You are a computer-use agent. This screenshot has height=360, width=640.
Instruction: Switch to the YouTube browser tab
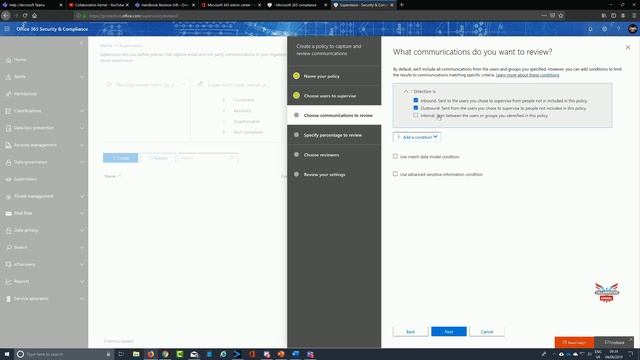click(x=98, y=5)
